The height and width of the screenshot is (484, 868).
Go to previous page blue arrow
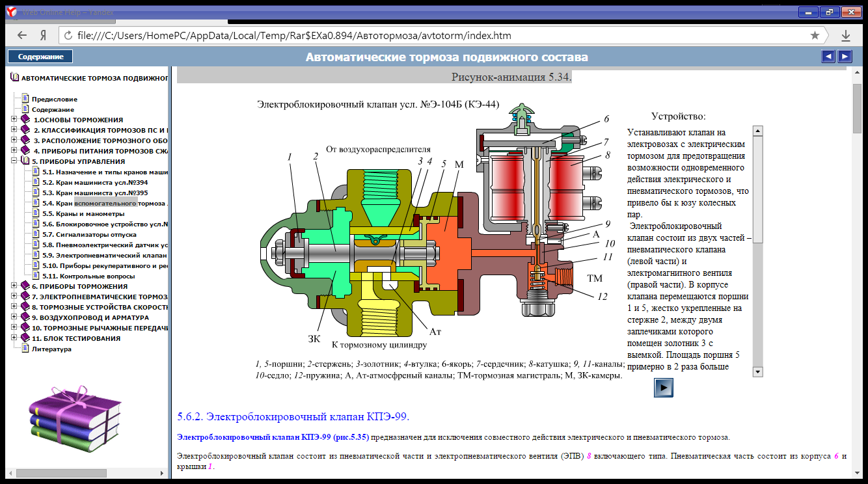point(828,57)
